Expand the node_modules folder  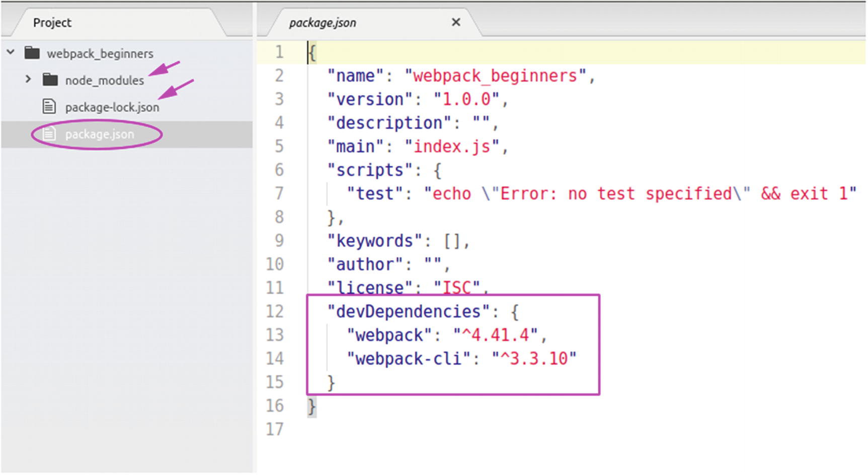[x=28, y=80]
